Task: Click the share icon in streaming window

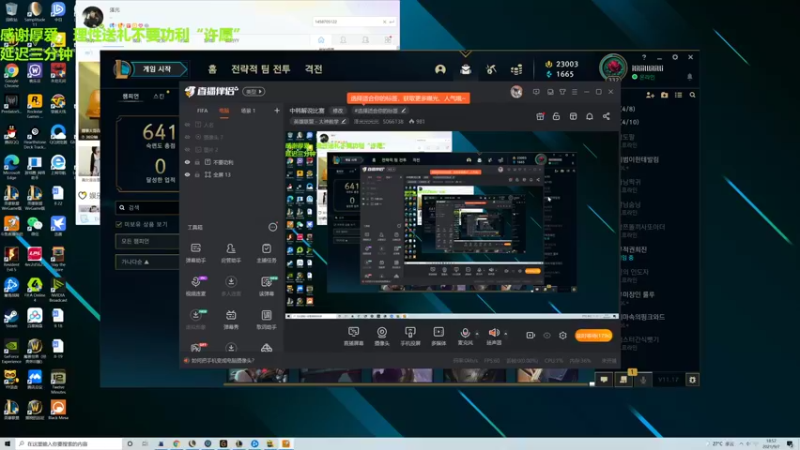Action: [606, 116]
